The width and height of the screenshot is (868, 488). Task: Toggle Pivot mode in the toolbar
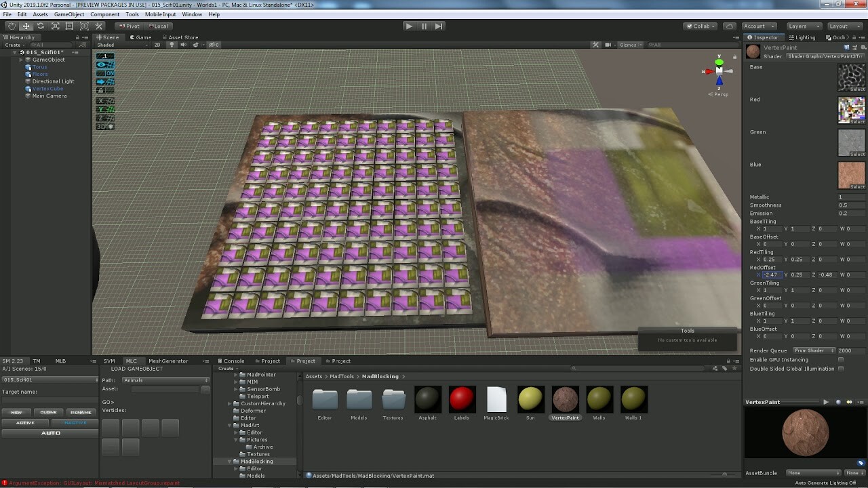coord(128,25)
